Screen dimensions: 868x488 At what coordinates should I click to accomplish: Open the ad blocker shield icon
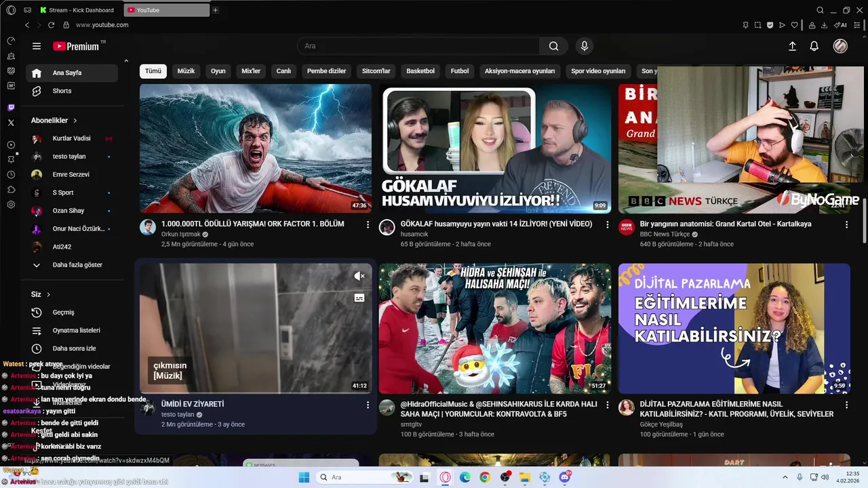[x=770, y=25]
